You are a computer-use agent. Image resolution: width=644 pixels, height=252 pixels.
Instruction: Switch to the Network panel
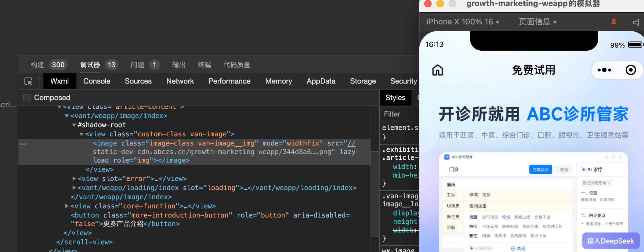coord(180,81)
